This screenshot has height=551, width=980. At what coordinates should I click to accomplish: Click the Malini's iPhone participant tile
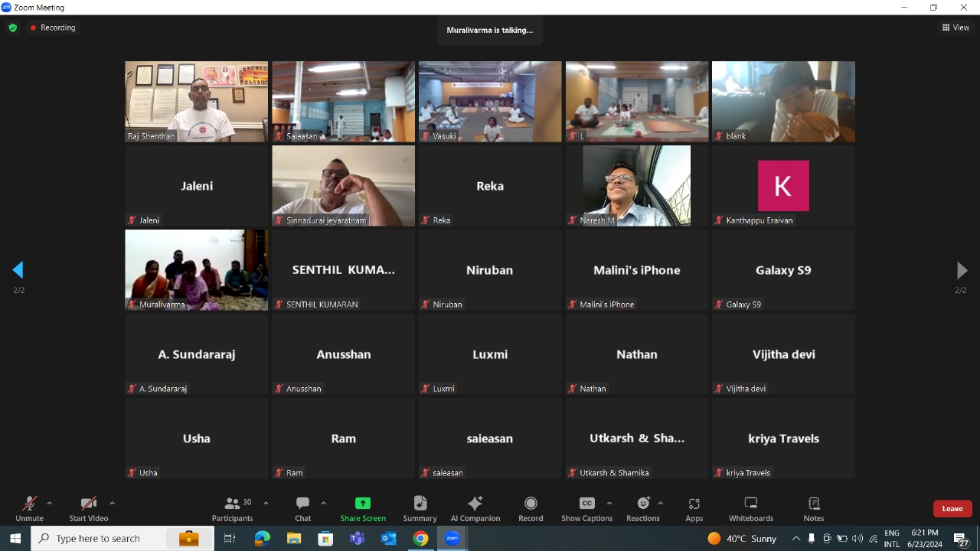[x=637, y=270]
